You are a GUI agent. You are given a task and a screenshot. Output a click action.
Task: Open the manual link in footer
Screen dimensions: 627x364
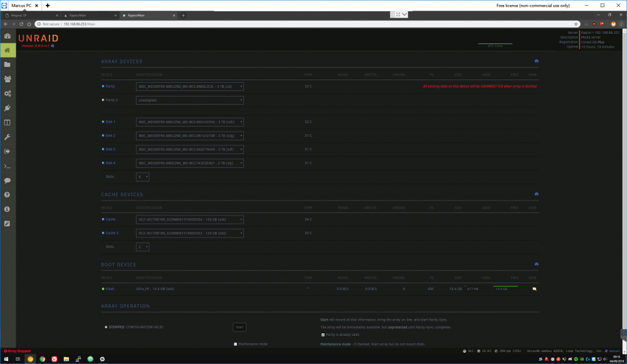[614, 351]
